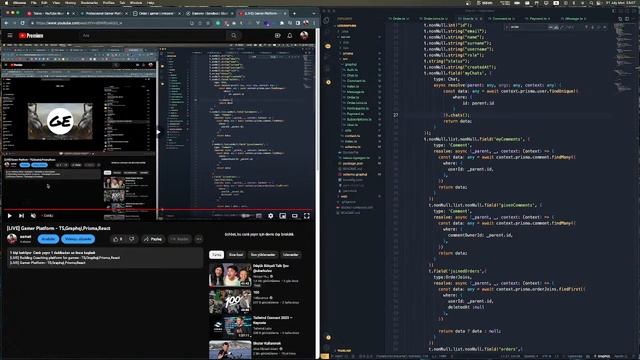Close the VS Code find widget
The width and height of the screenshot is (640, 360).
click(605, 27)
